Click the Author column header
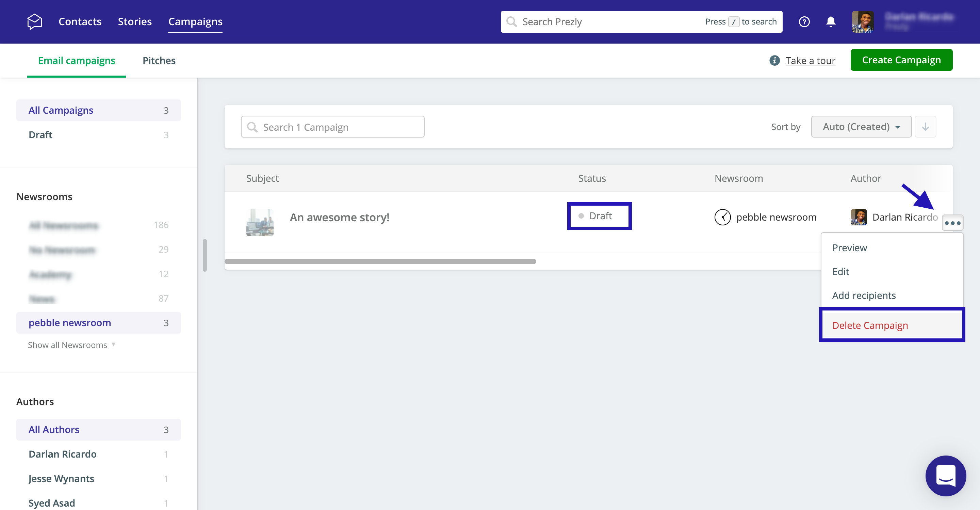The width and height of the screenshot is (980, 510). (865, 178)
